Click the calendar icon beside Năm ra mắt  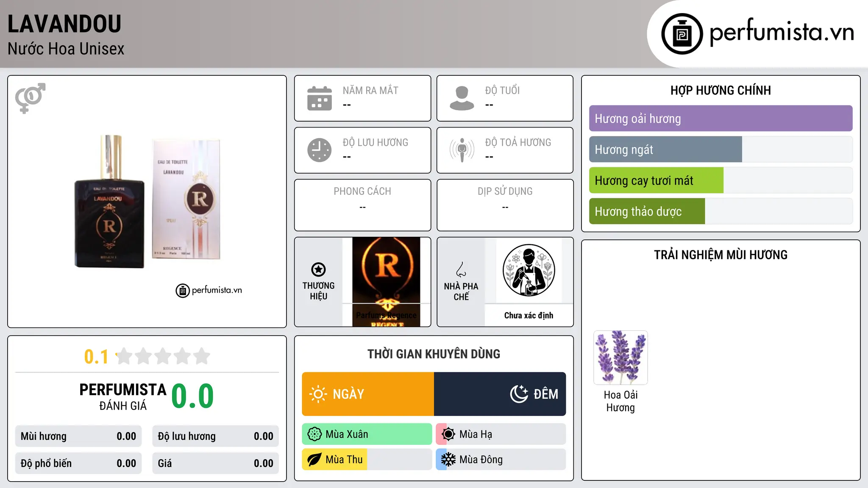click(x=320, y=98)
